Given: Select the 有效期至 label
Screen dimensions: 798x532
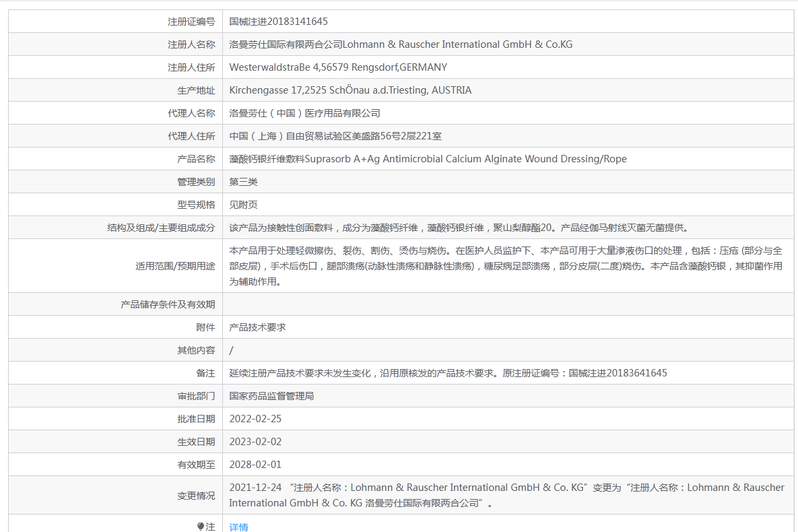Looking at the screenshot, I should click(x=196, y=465).
